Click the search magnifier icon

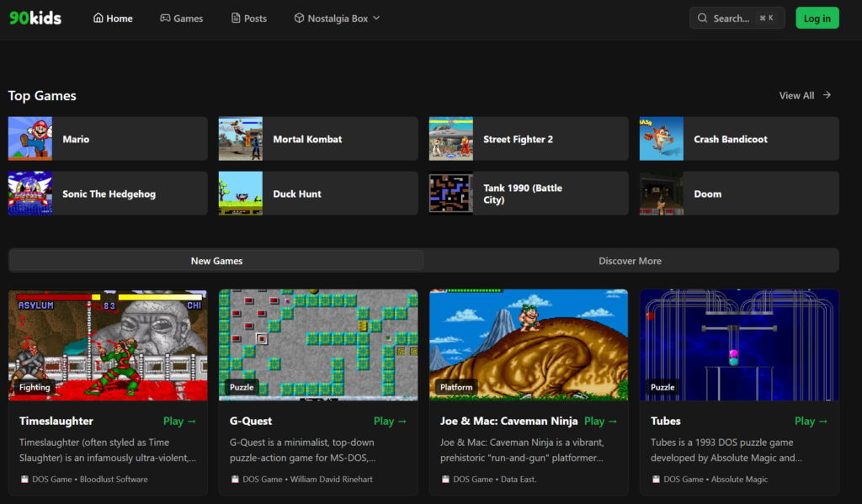[703, 19]
